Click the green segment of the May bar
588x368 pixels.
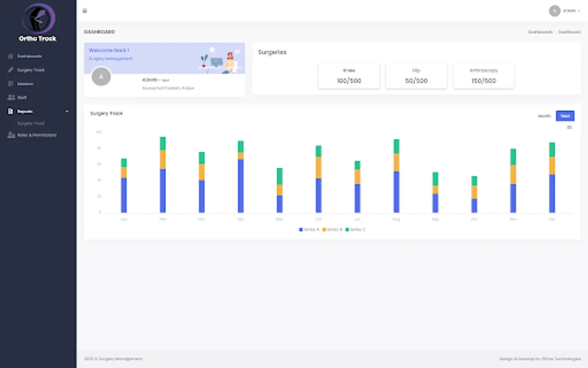280,176
